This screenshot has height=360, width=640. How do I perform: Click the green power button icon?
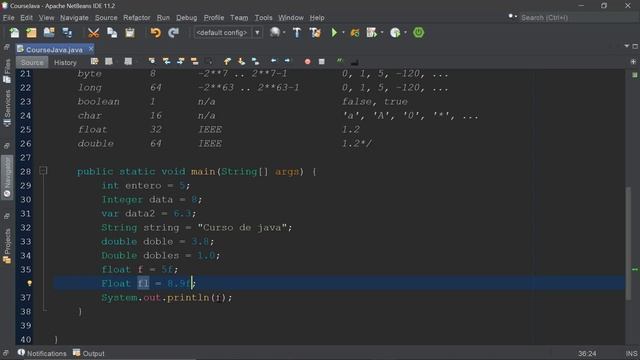[418, 33]
